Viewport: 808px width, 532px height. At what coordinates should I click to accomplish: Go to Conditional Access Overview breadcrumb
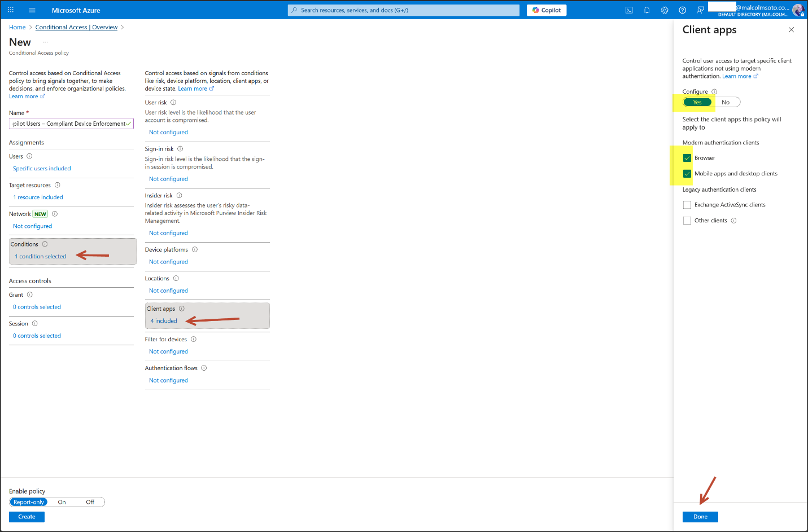pos(76,27)
